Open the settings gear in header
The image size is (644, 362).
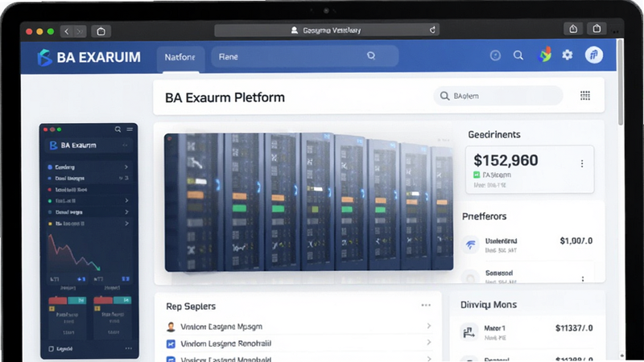(568, 55)
